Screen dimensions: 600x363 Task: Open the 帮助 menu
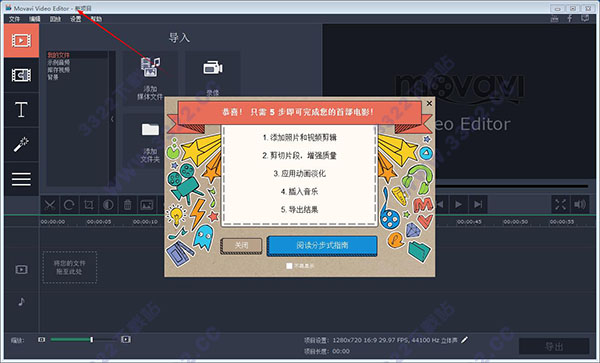(x=96, y=19)
